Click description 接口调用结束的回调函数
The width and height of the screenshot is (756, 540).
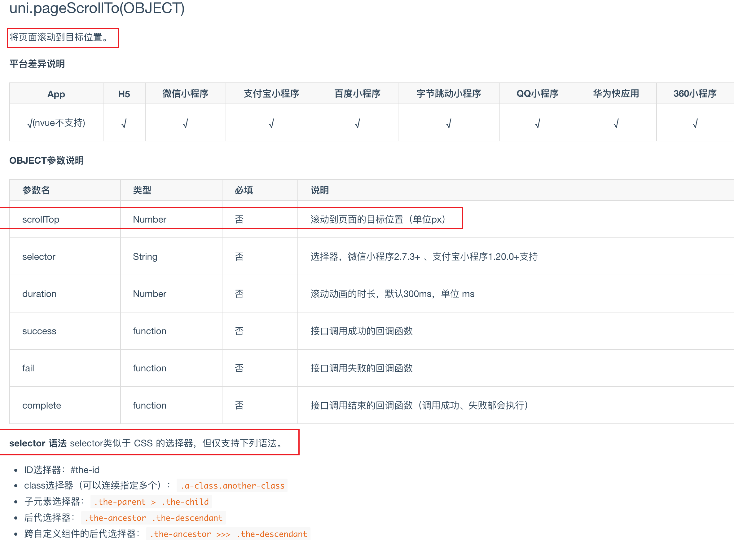420,406
